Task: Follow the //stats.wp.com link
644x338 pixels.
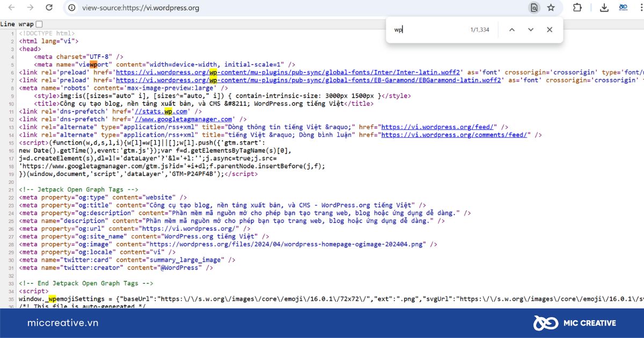Action: pyautogui.click(x=160, y=112)
